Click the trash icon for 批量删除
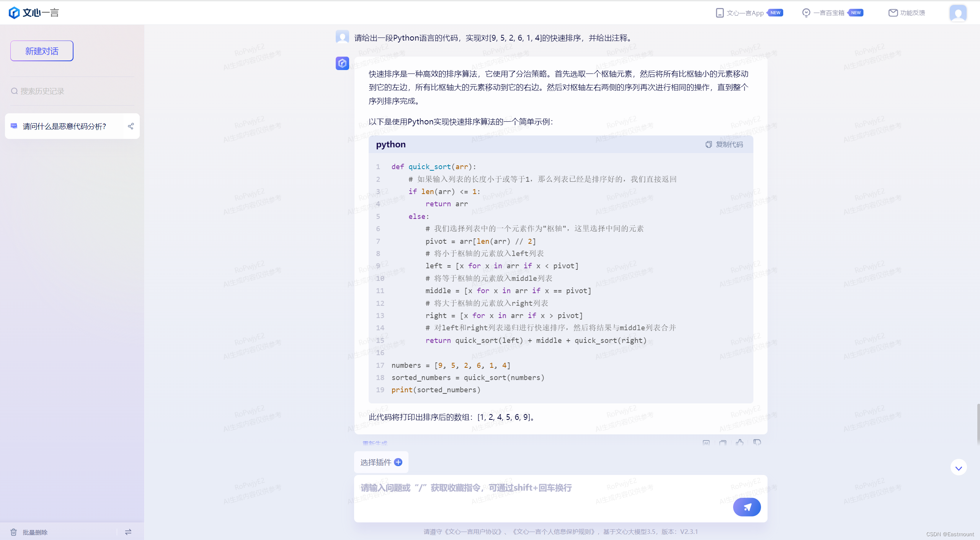 pos(14,532)
